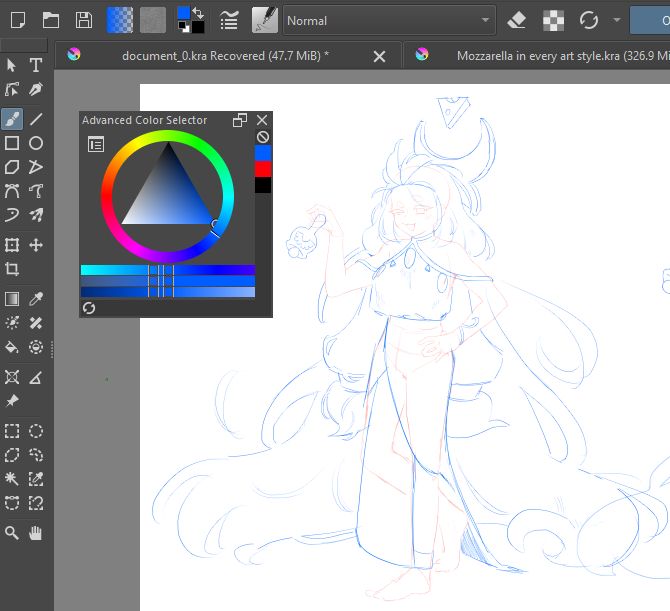Close the Advanced Color Selector docker
Viewport: 670px width, 611px height.
pyautogui.click(x=262, y=120)
